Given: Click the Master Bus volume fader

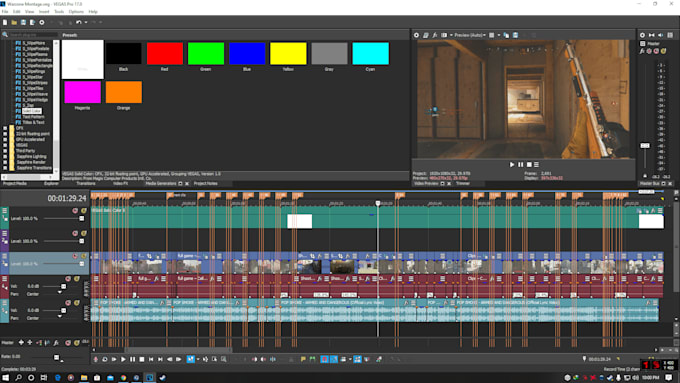Looking at the screenshot, I should click(645, 145).
